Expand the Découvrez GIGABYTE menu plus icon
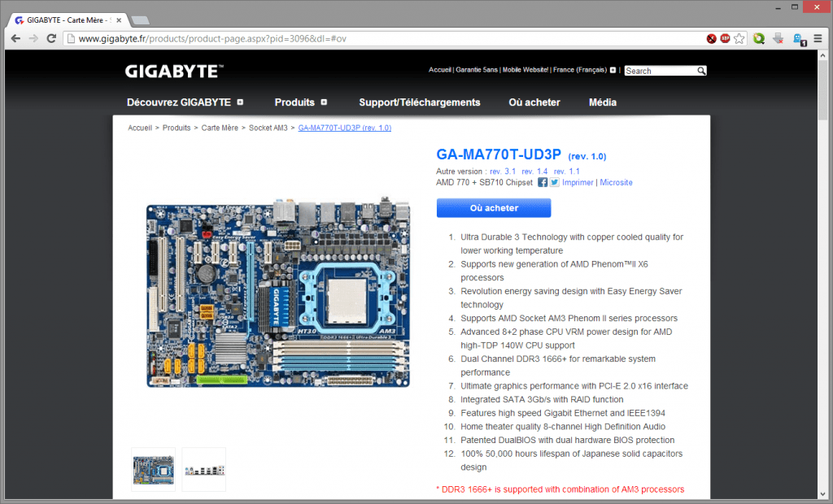The image size is (833, 504). click(x=240, y=102)
